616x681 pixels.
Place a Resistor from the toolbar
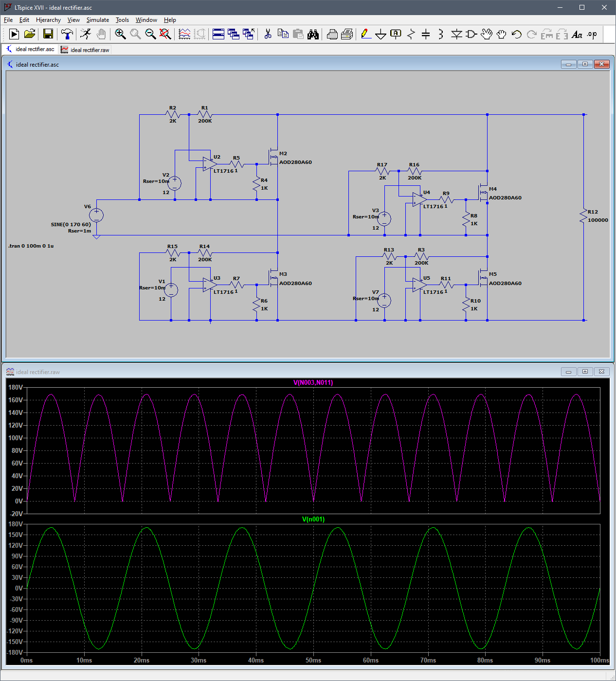(411, 34)
